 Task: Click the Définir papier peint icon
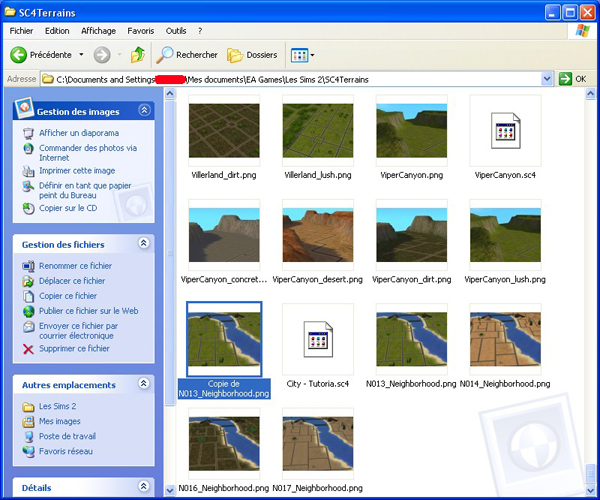[x=28, y=186]
